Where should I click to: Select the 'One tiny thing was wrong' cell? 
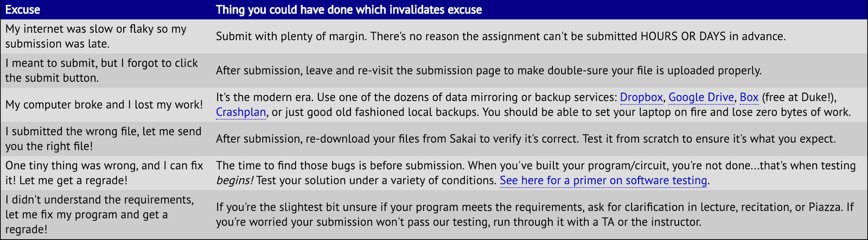tap(106, 173)
